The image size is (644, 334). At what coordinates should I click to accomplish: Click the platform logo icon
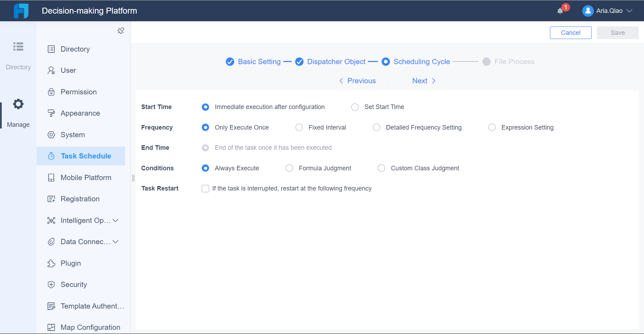click(21, 11)
